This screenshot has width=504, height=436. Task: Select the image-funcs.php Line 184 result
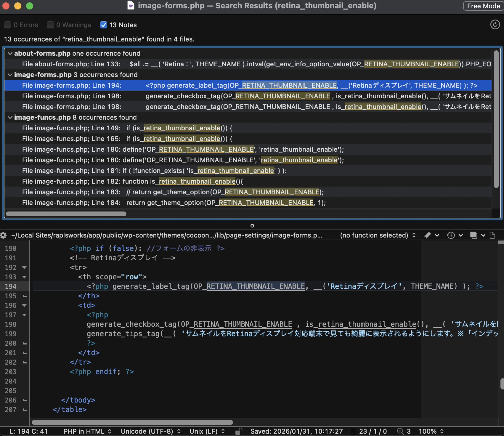(x=248, y=203)
